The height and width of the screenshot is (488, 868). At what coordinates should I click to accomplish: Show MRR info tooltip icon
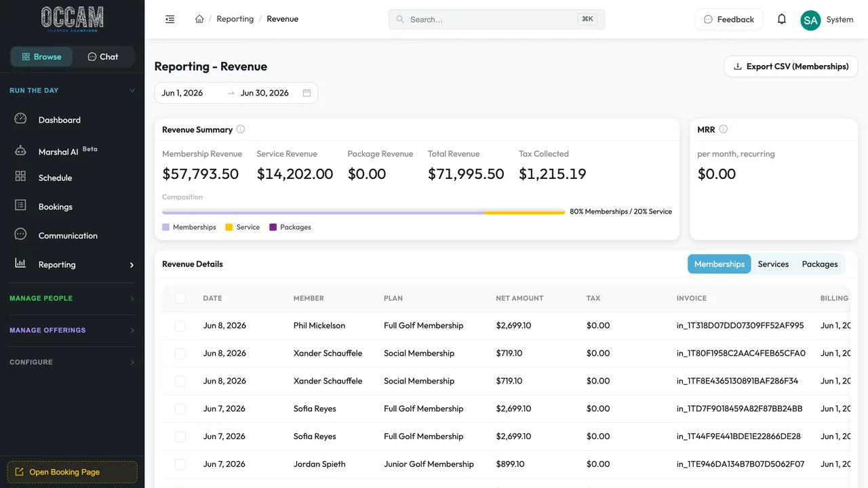[723, 129]
